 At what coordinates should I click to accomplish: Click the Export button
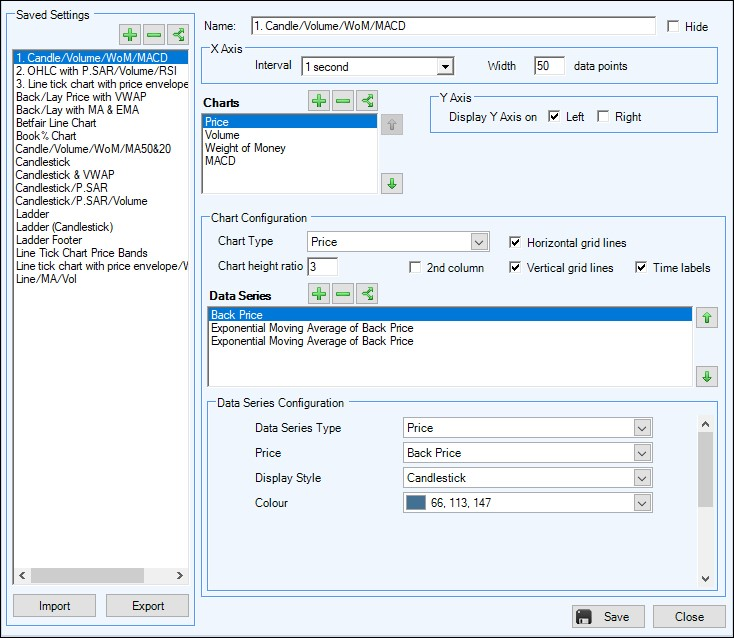(x=147, y=606)
